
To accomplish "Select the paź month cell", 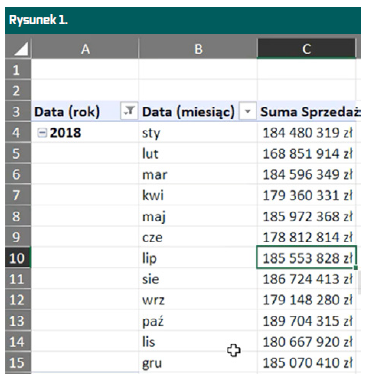I will click(198, 321).
